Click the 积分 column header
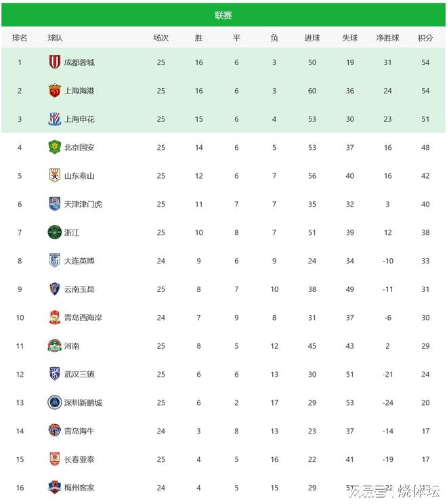The width and height of the screenshot is (447, 504). pyautogui.click(x=425, y=38)
